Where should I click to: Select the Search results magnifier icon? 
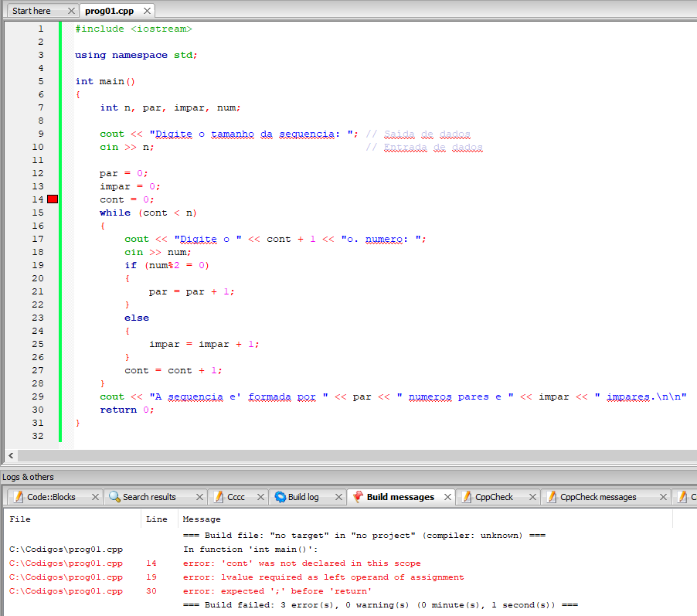114,497
